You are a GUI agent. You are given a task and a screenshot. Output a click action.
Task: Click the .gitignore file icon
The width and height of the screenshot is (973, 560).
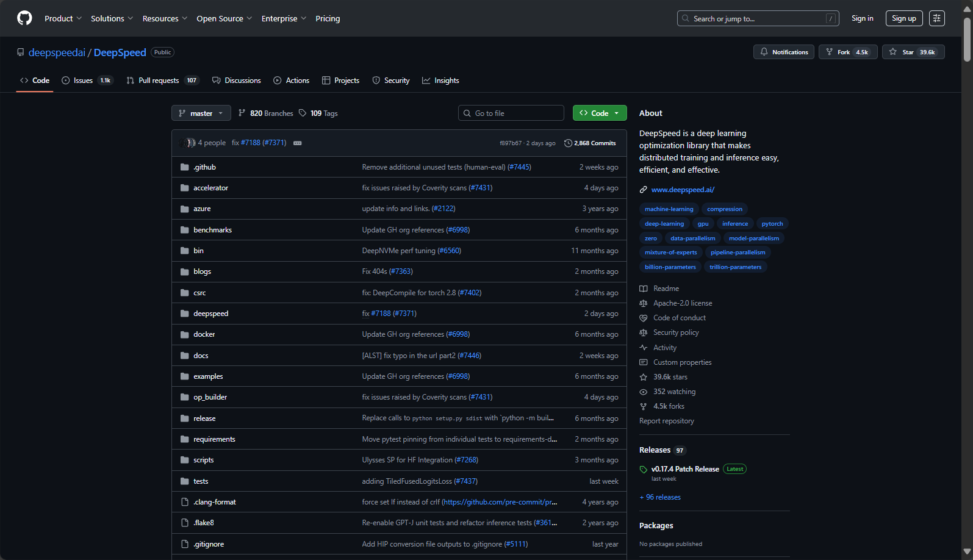[x=185, y=544]
